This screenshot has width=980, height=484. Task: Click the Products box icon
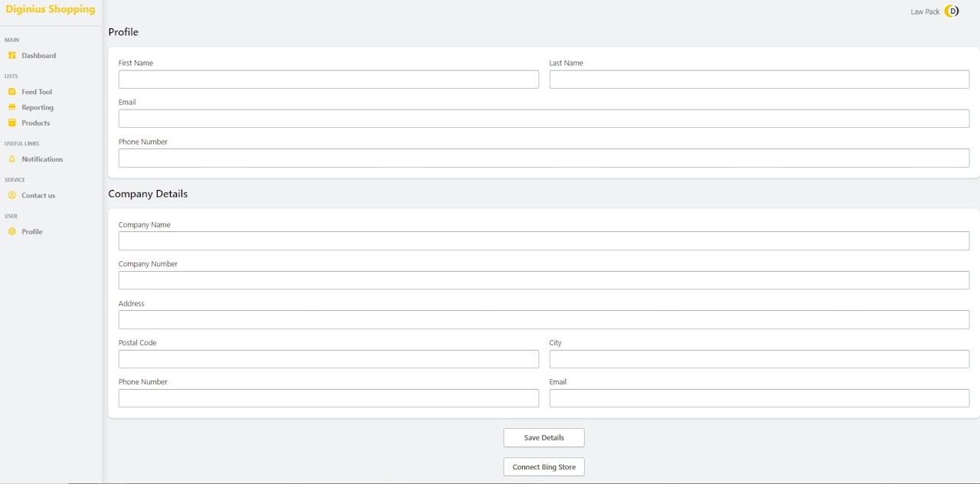click(x=12, y=123)
